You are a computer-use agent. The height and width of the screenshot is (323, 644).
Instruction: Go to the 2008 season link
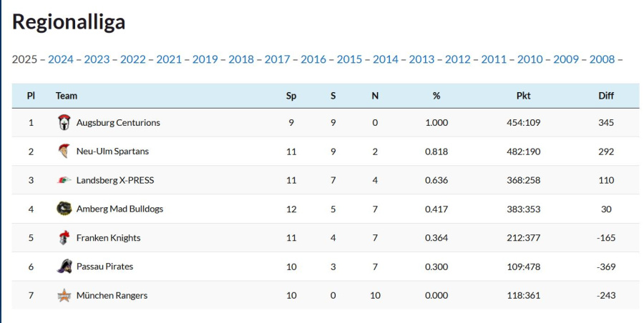pos(602,59)
